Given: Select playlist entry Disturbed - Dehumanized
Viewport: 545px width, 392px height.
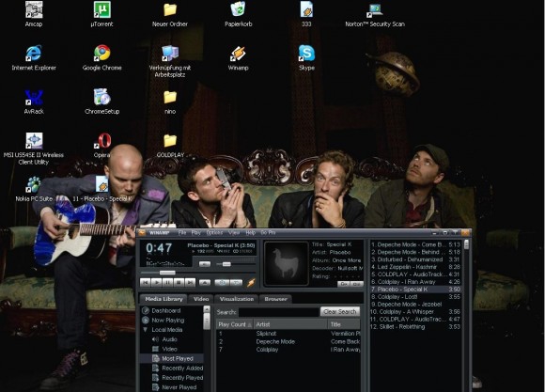Looking at the screenshot, I should pyautogui.click(x=415, y=259).
